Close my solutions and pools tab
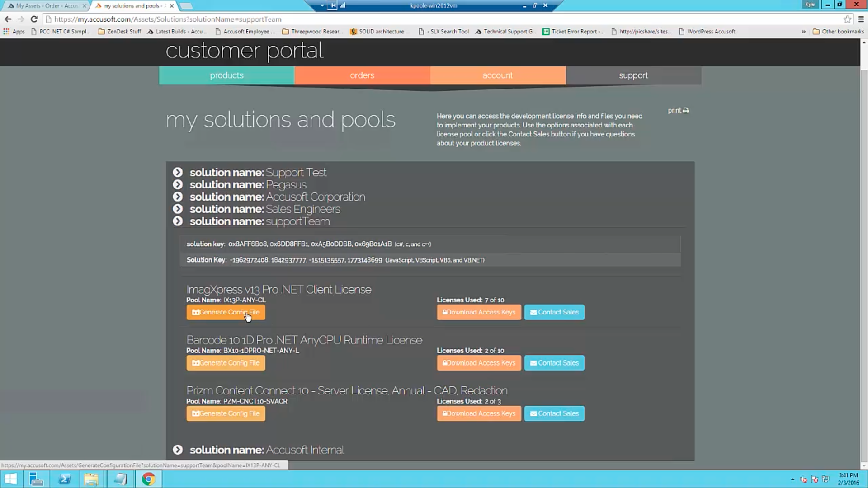Screen dimensions: 868x488 pyautogui.click(x=172, y=6)
